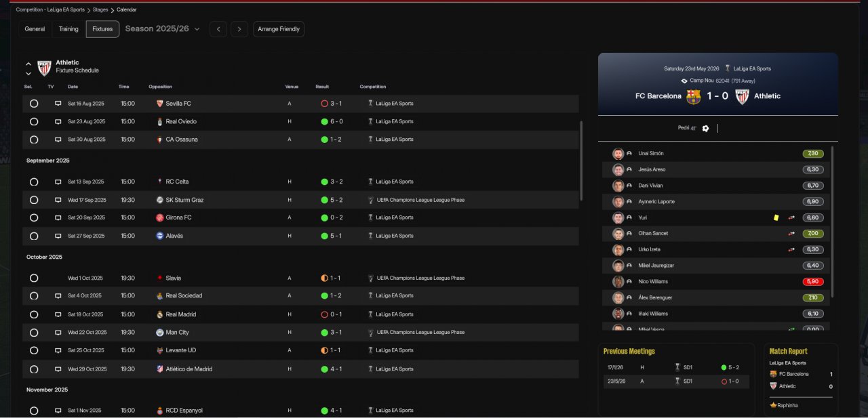Select the Real Oviedo fixture radio button
The height and width of the screenshot is (418, 868).
pos(34,122)
